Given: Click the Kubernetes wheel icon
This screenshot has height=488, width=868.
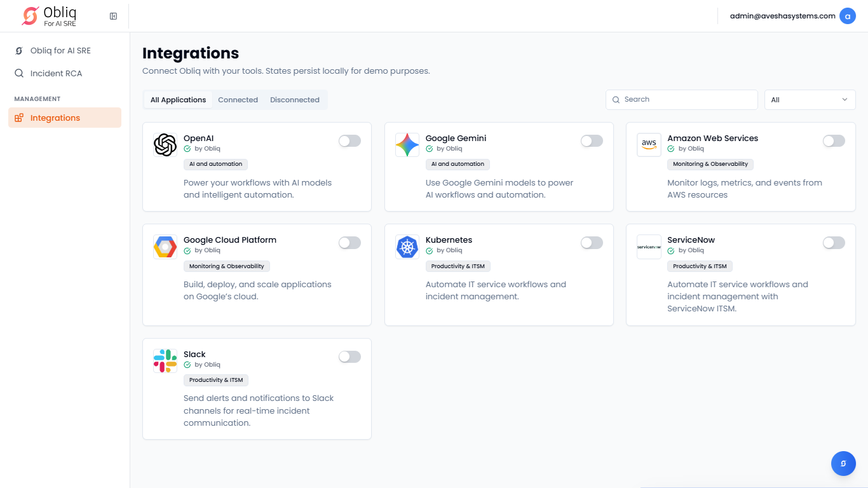Looking at the screenshot, I should [407, 247].
